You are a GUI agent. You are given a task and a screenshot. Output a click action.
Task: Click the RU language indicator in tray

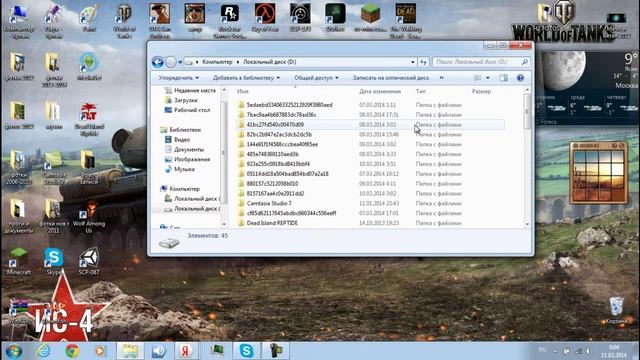[542, 350]
